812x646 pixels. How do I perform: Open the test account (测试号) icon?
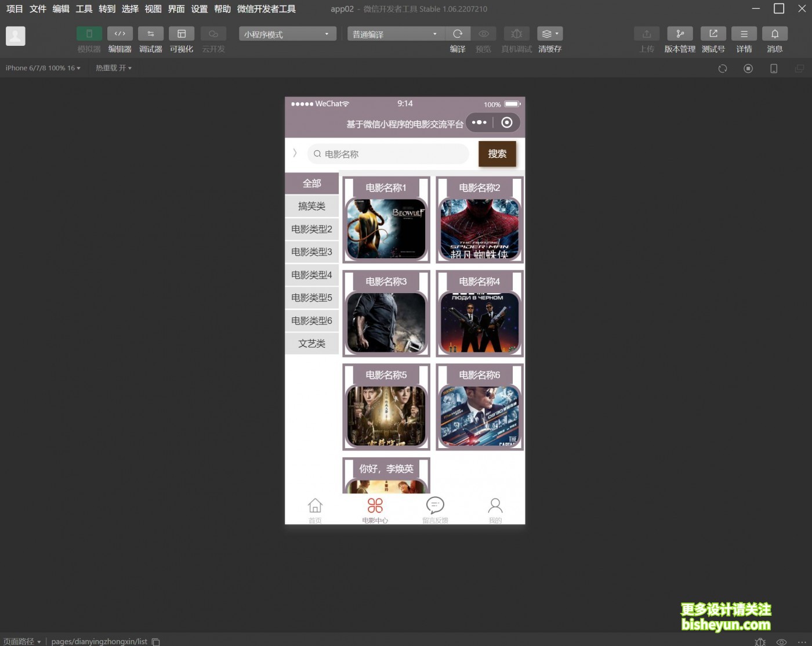713,34
